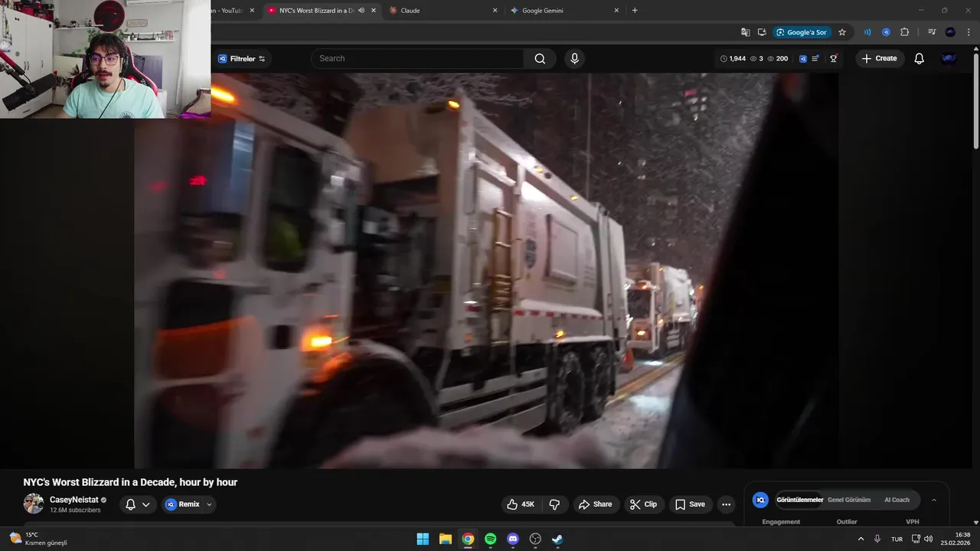
Task: Focus the YouTube Search input field
Action: tap(417, 59)
